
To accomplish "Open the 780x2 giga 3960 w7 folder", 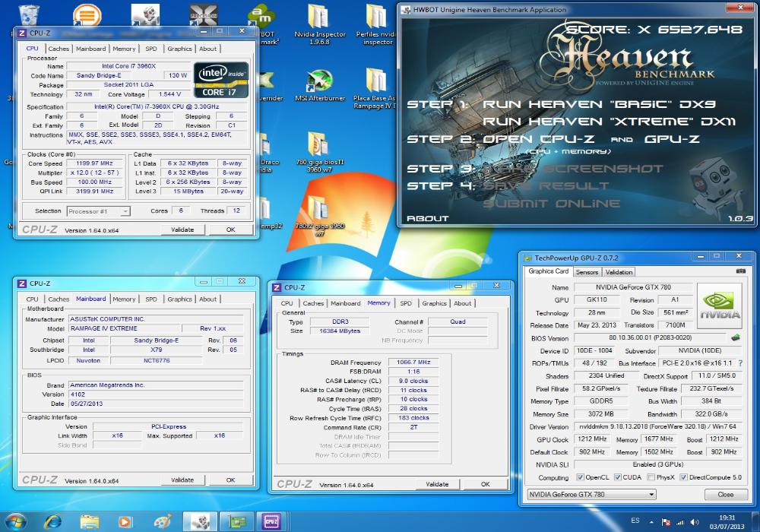I will 319,216.
